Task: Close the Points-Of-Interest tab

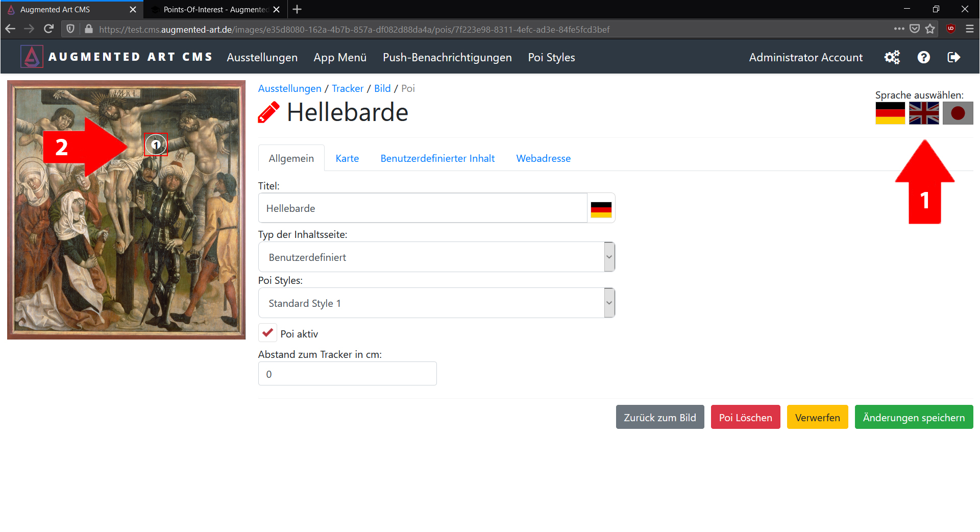Action: point(277,9)
